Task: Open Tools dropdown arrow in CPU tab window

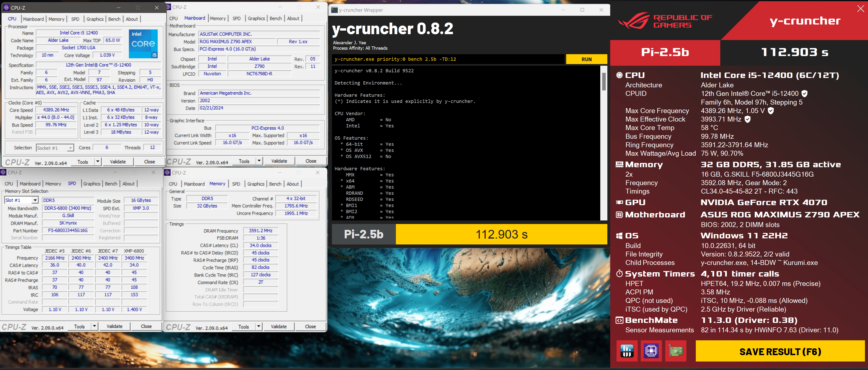Action: [98, 162]
